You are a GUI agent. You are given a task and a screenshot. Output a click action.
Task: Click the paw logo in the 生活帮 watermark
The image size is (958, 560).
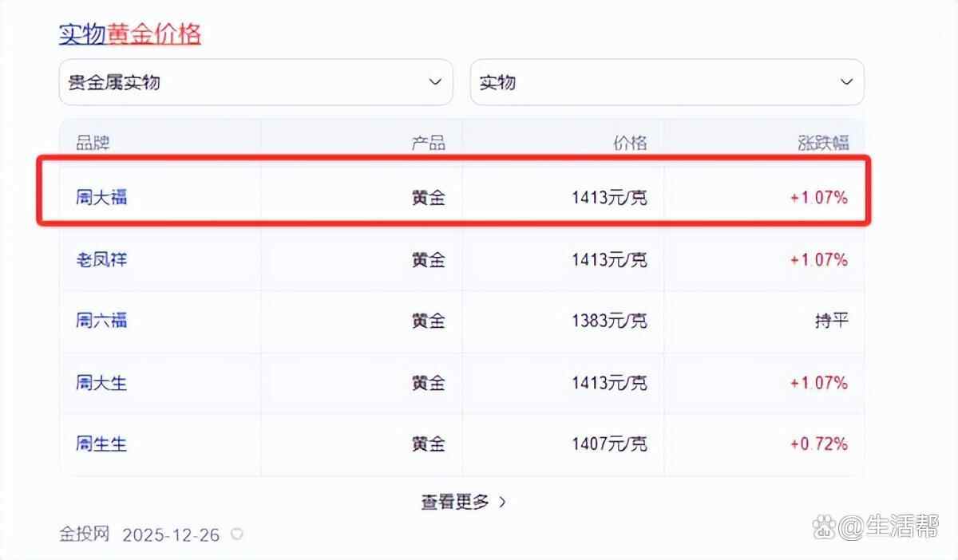(823, 526)
